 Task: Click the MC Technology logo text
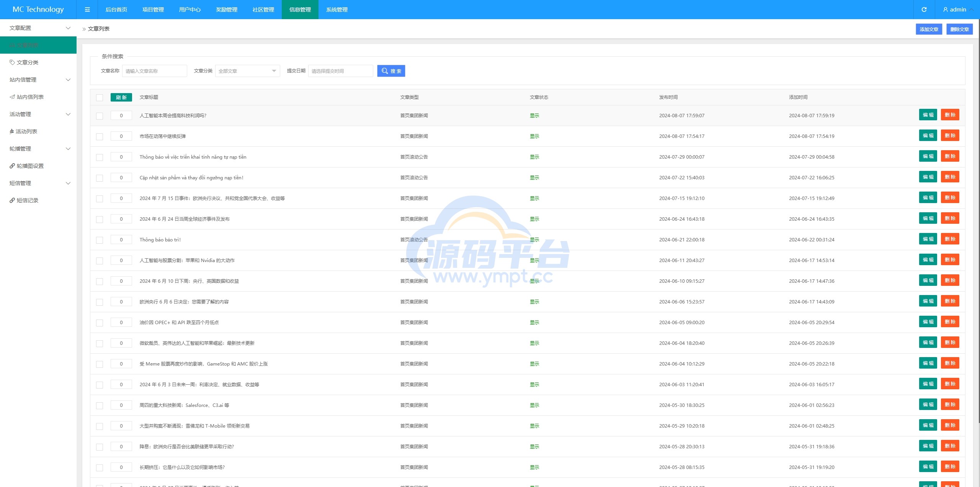tap(38, 10)
